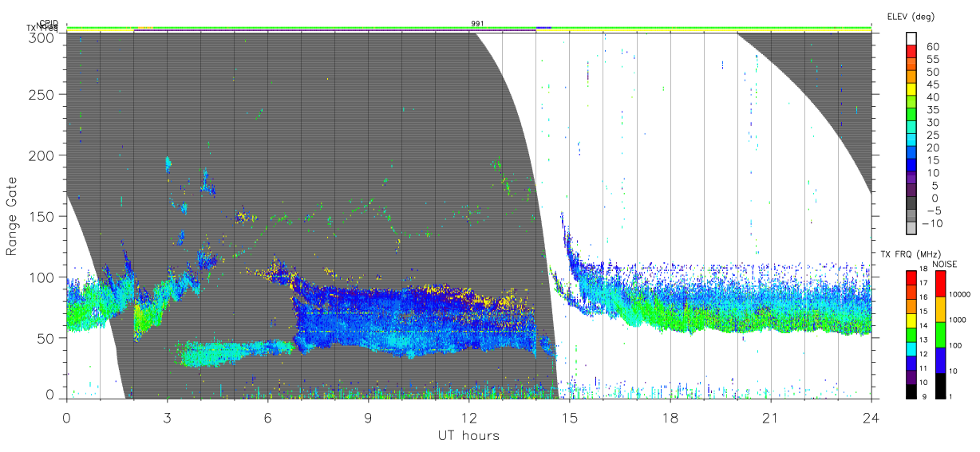980x452 pixels.
Task: Pick yellow ELEV swatch between 40 and 45
Action: point(911,90)
